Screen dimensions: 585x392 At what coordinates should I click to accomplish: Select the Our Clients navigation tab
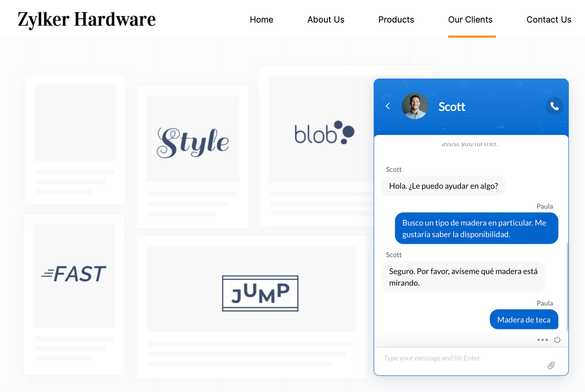(470, 19)
